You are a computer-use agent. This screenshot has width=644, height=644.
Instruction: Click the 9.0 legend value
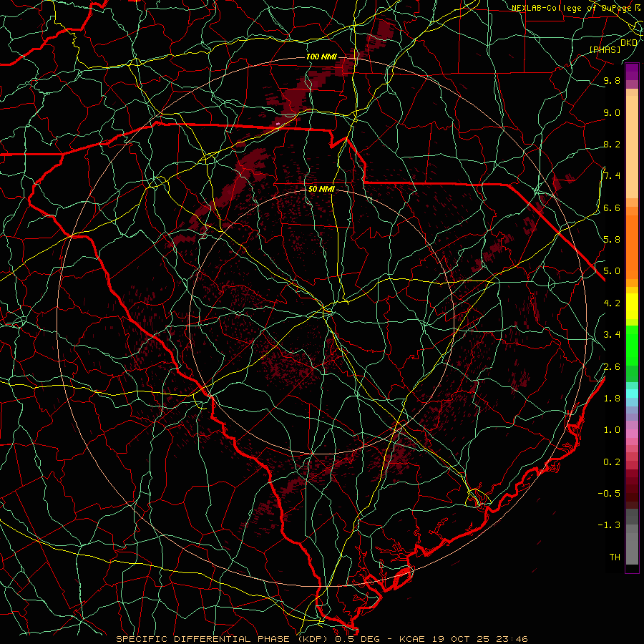612,112
